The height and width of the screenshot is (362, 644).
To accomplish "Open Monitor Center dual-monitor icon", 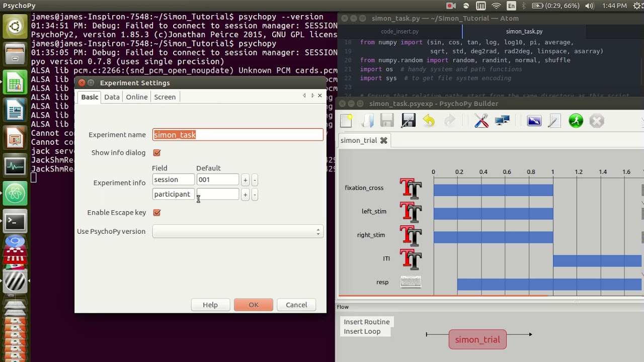I will (x=502, y=121).
